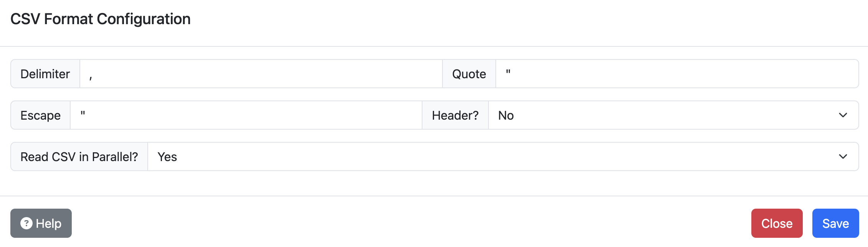
Task: Click the "Yes" value for parallel reading
Action: [167, 156]
